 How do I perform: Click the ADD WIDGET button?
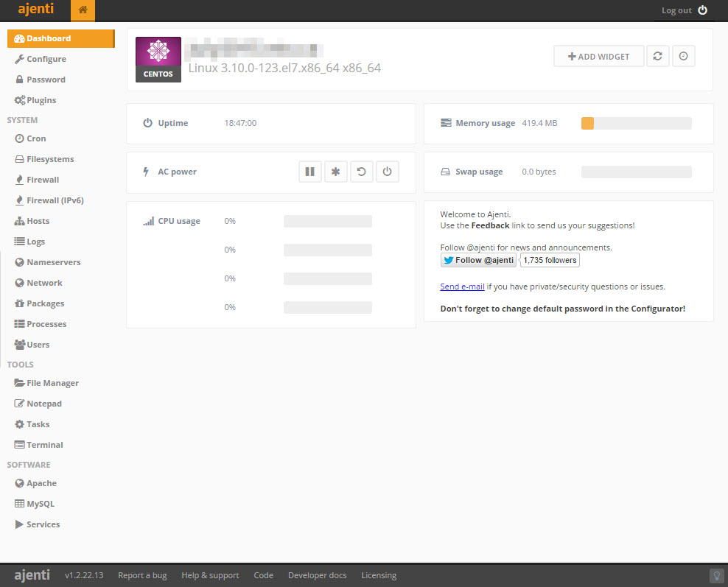coord(598,56)
